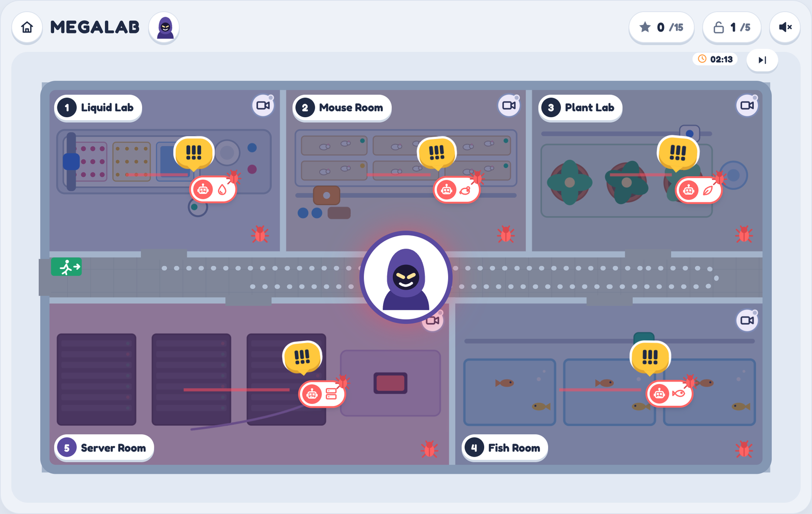Select the Liquid Lab room label
The image size is (812, 514).
coord(98,108)
